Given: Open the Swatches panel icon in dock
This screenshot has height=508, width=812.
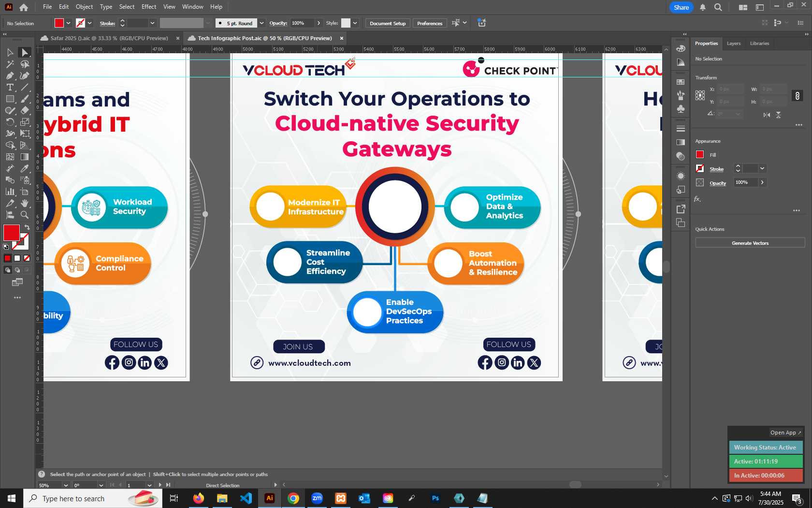Looking at the screenshot, I should 681,82.
